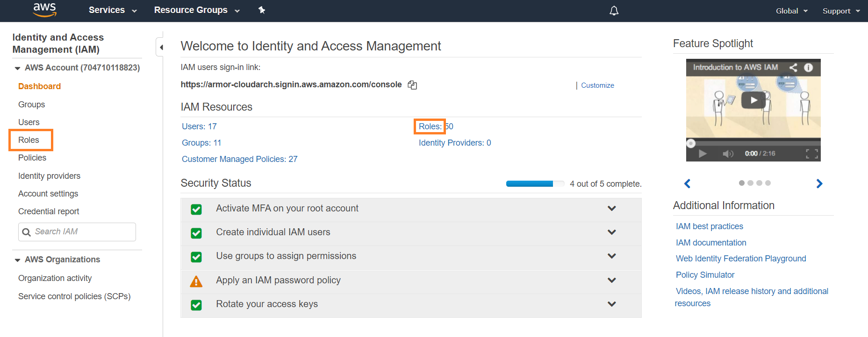Screen dimensions: 868x337
Task: Copy the IAM sign-in link
Action: point(412,85)
